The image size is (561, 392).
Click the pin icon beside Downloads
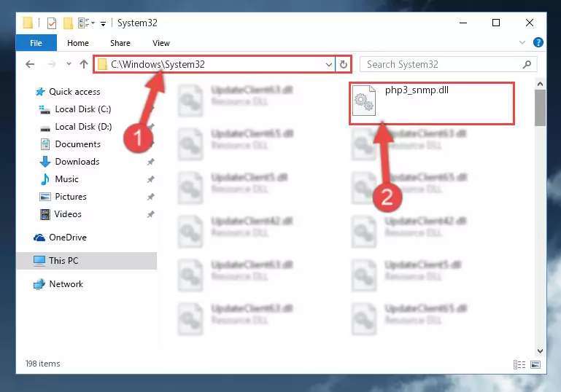tap(150, 162)
